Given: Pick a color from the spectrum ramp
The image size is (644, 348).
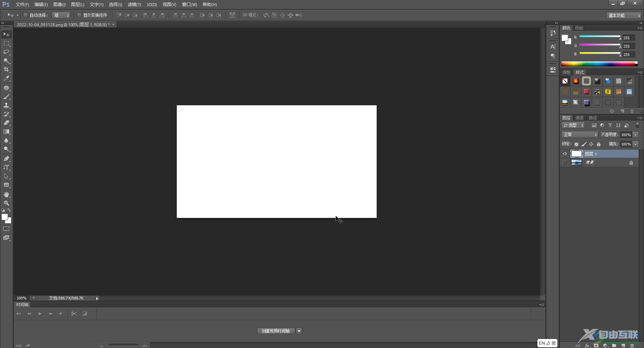Looking at the screenshot, I should point(599,64).
